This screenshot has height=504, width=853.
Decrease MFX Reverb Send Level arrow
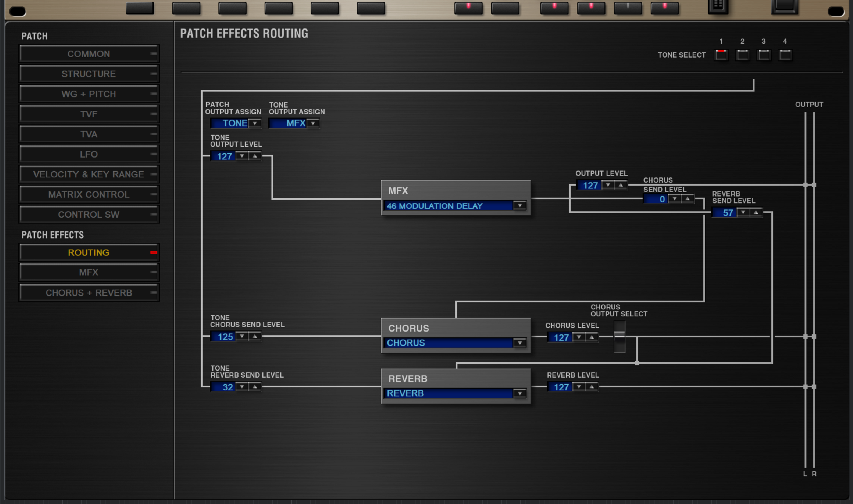(743, 213)
